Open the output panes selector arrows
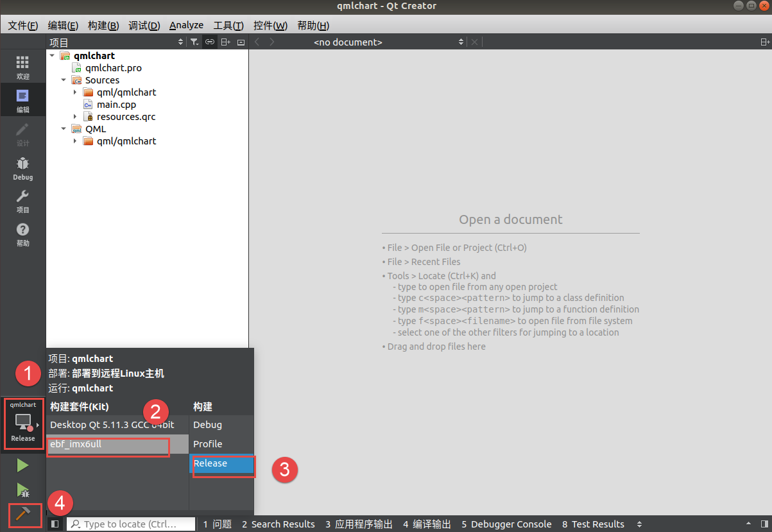Screen dimensions: 772x532 tap(639, 524)
